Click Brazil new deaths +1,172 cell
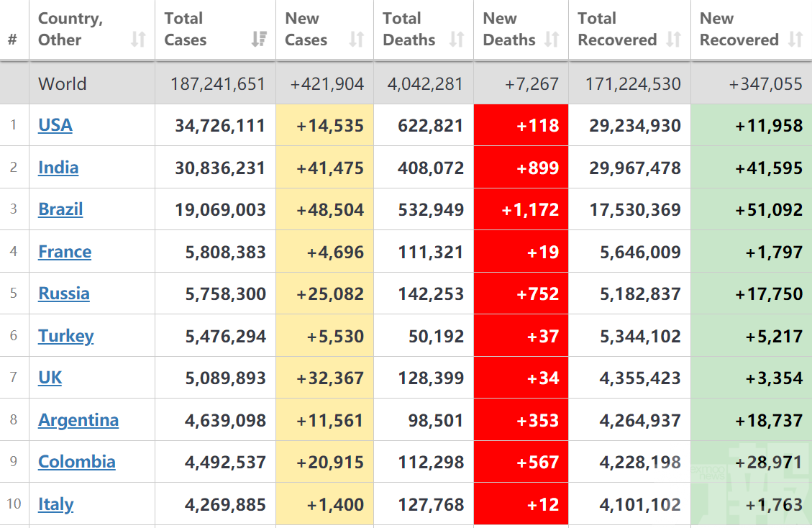Screen dimensions: 812x528 [x=521, y=209]
